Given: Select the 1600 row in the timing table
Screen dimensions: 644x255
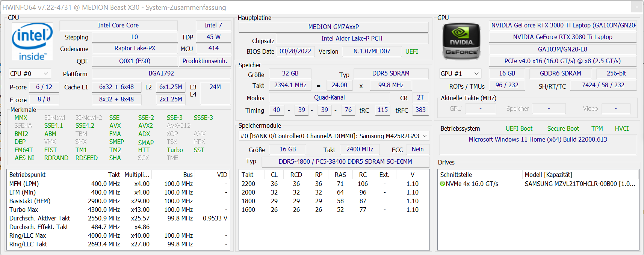Looking at the screenshot, I should [x=334, y=210].
